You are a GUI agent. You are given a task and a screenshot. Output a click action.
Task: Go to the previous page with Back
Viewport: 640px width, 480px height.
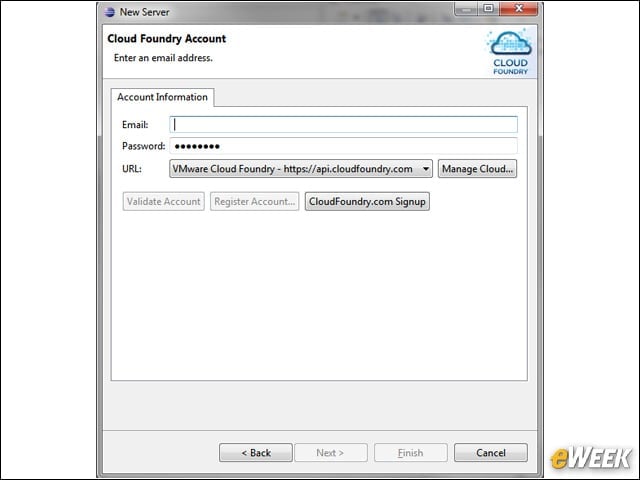[x=256, y=453]
